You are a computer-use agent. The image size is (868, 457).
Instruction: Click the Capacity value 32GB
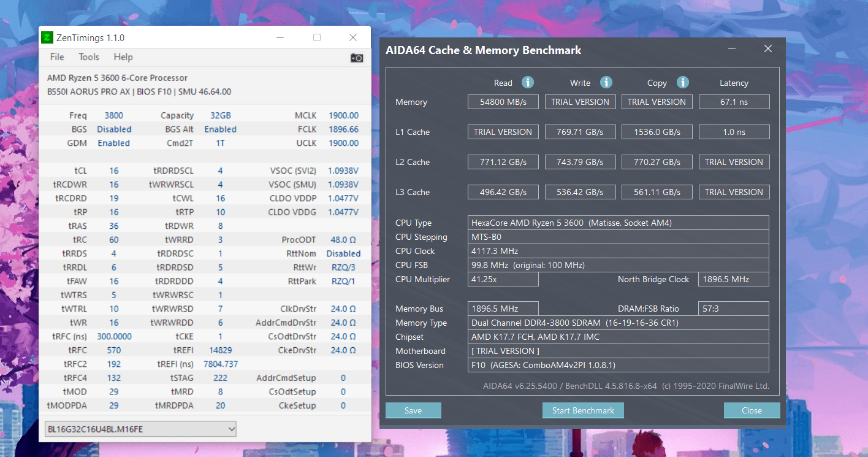tap(221, 115)
